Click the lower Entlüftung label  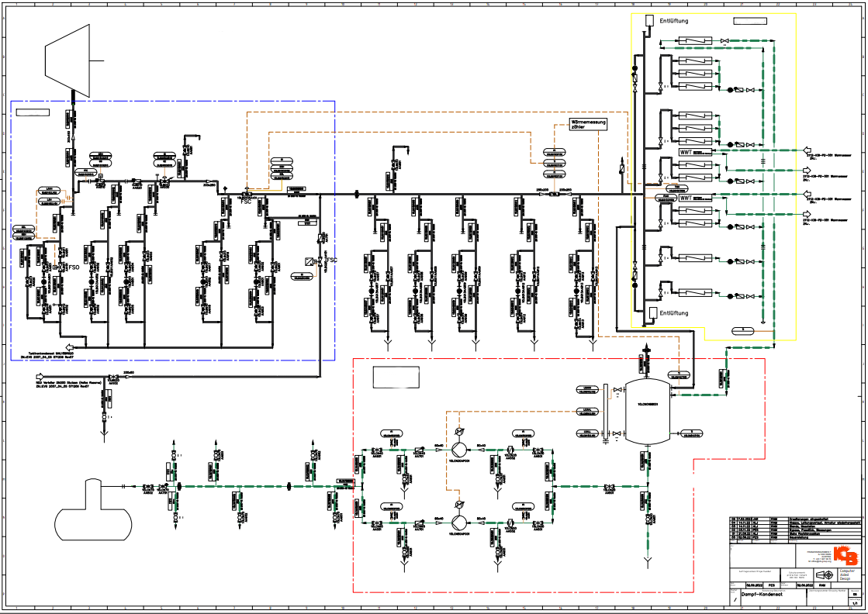tap(674, 313)
